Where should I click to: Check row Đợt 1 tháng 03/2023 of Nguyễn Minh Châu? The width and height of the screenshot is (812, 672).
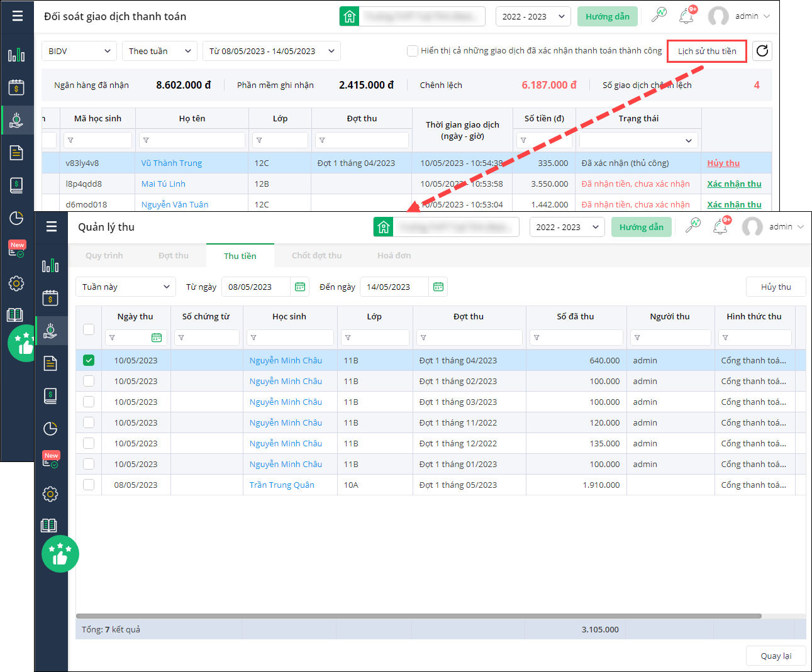click(x=89, y=402)
